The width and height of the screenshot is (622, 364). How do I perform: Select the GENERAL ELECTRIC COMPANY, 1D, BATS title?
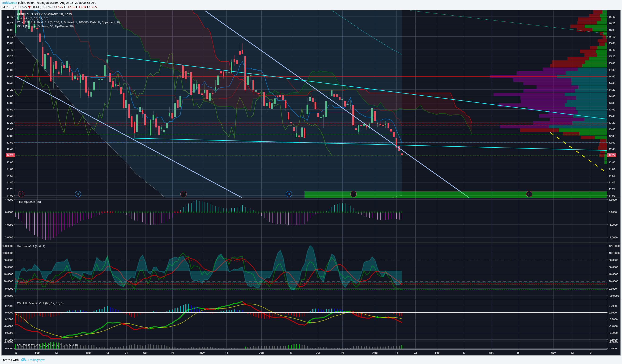click(44, 14)
